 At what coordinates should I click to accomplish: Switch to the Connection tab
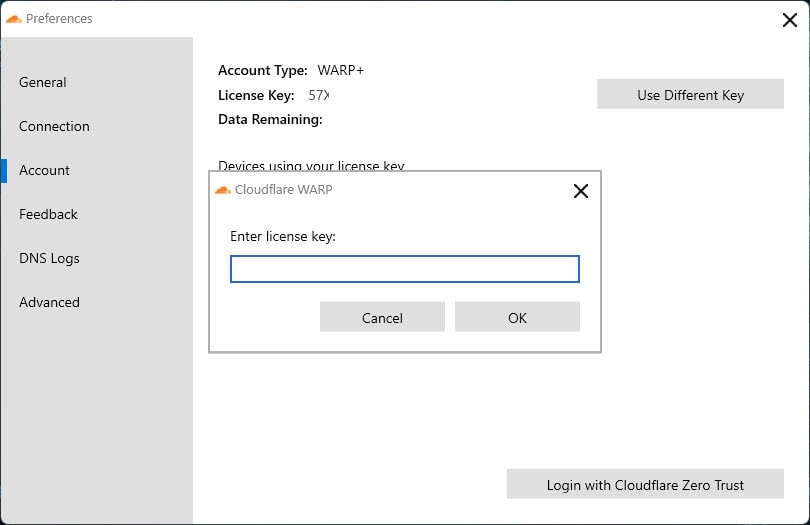pyautogui.click(x=54, y=126)
